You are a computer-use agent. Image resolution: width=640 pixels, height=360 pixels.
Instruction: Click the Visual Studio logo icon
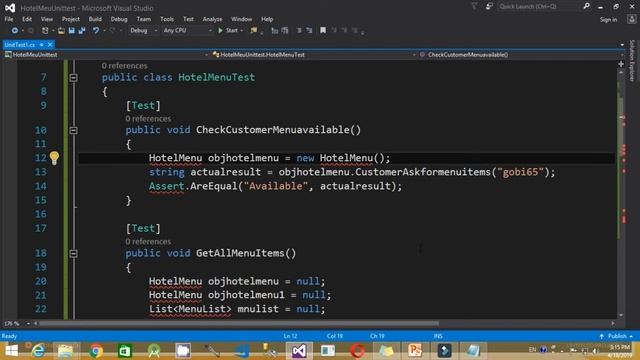[10, 8]
